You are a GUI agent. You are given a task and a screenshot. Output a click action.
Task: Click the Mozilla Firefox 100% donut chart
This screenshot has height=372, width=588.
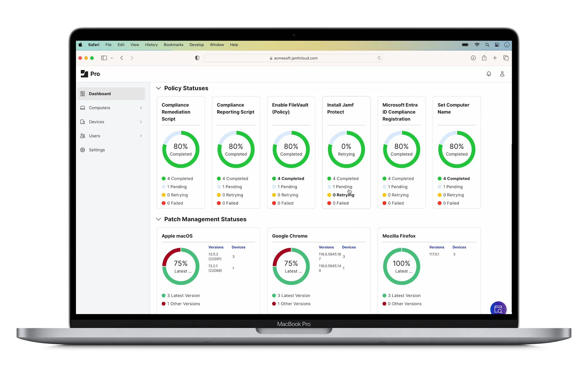[401, 266]
